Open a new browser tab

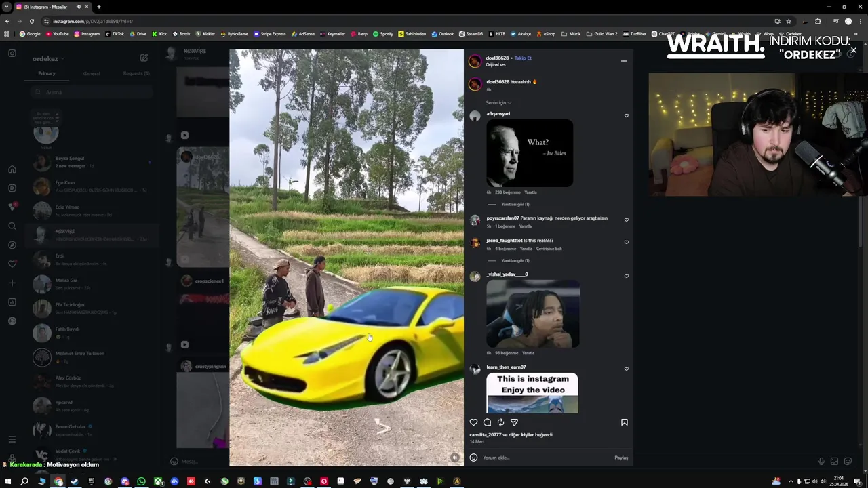point(98,7)
